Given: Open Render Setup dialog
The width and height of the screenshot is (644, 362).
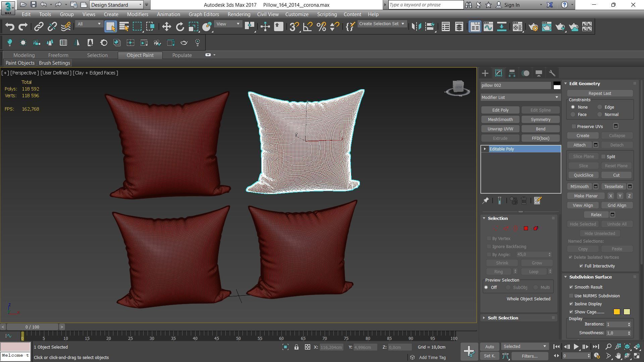Looking at the screenshot, I should pos(534,27).
